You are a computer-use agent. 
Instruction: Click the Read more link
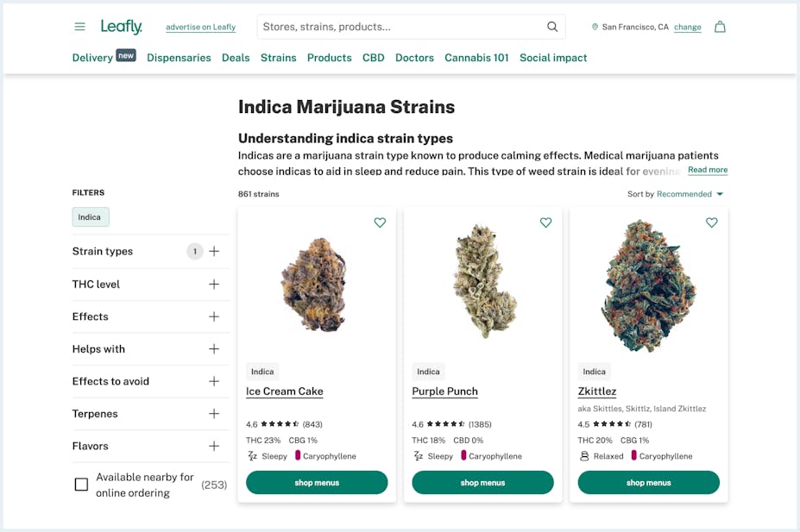[707, 169]
